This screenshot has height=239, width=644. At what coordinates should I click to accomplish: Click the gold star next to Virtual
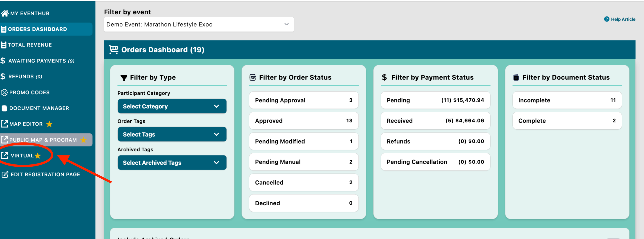[38, 156]
